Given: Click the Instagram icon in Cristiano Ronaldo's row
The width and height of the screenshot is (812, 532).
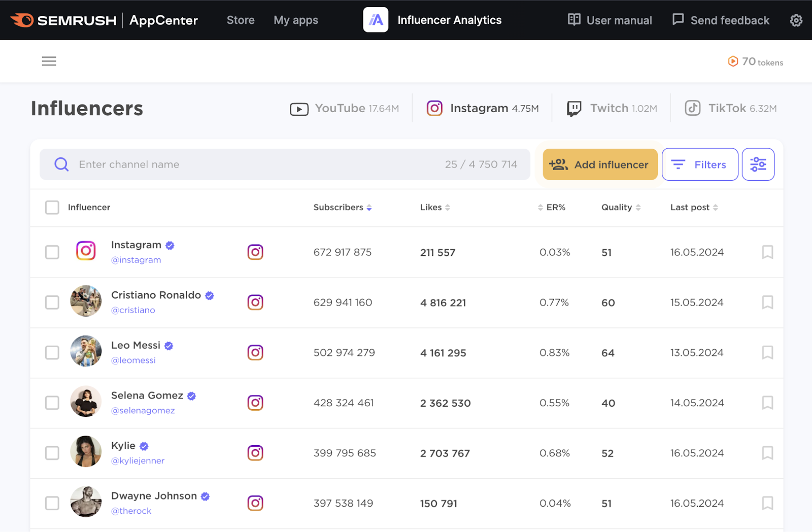Looking at the screenshot, I should coord(255,302).
